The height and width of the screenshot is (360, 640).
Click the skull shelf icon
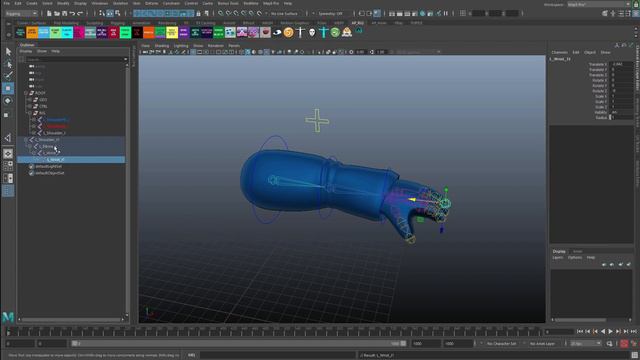coord(312,32)
